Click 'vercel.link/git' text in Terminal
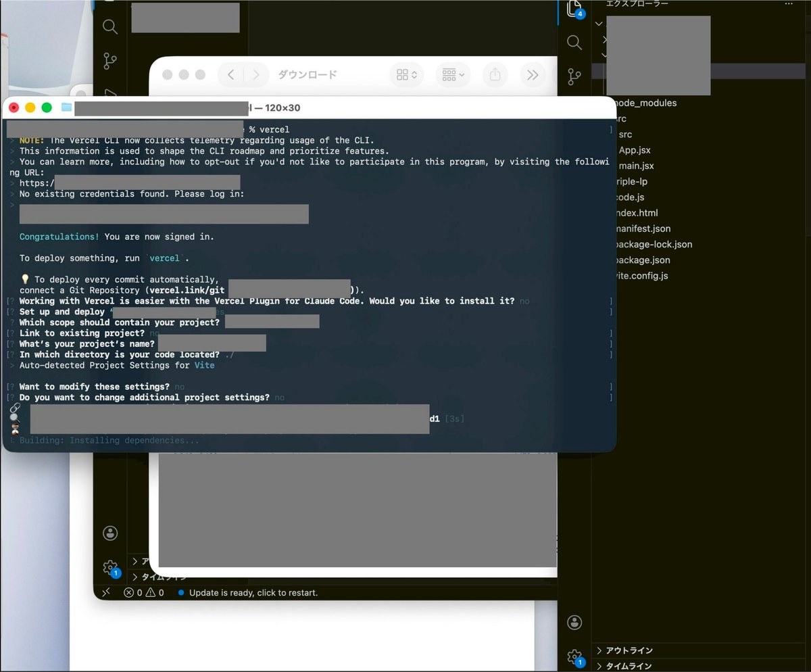The width and height of the screenshot is (811, 672). 188,290
